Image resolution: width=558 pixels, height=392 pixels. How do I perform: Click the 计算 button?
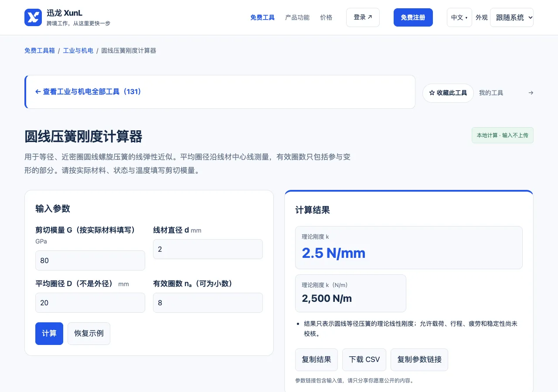49,334
